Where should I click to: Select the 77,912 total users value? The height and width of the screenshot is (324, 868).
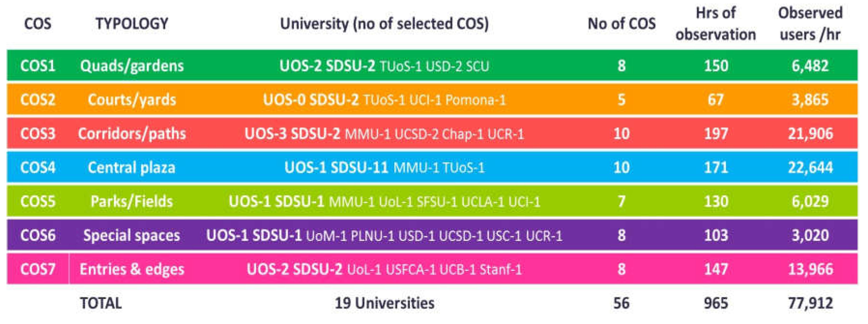click(810, 303)
